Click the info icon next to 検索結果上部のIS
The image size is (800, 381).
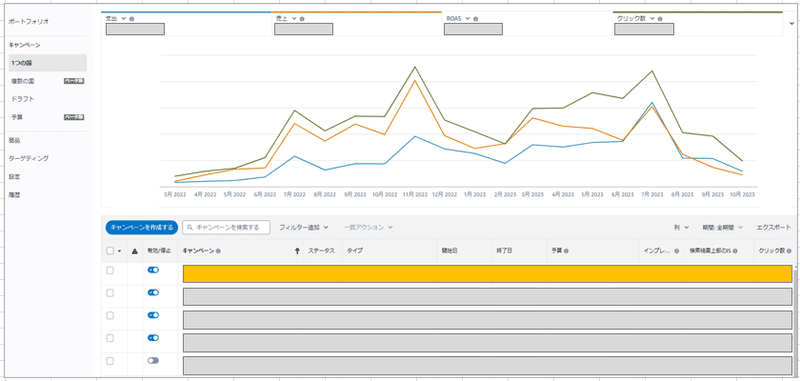point(735,251)
